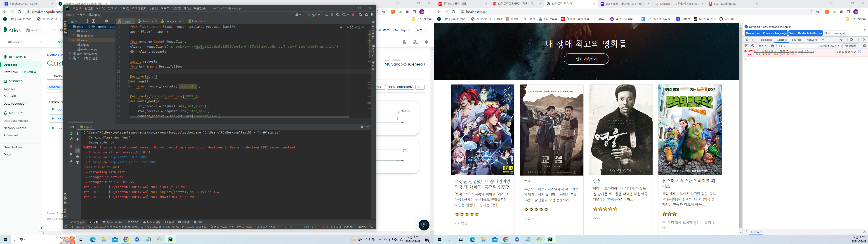Click the 영웅 movie poster

click(x=621, y=130)
